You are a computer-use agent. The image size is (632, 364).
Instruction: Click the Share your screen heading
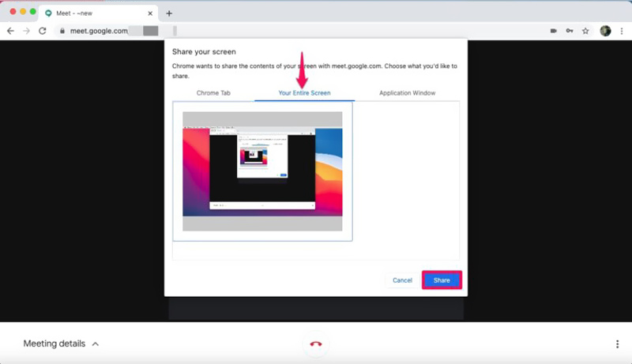(x=204, y=51)
